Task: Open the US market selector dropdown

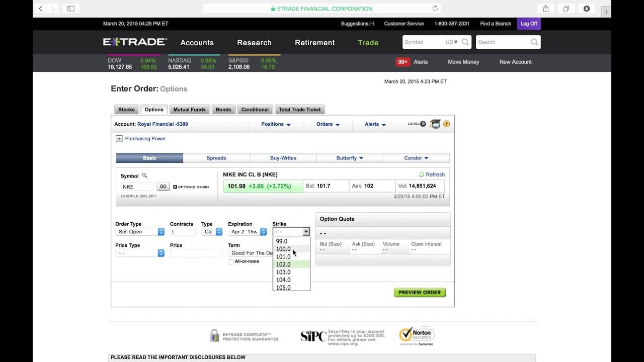Action: click(452, 42)
